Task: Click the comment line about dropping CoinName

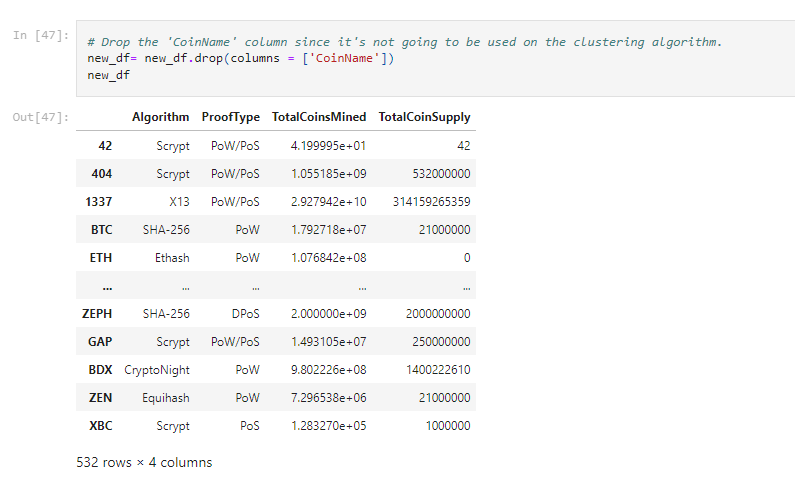Action: tap(405, 42)
